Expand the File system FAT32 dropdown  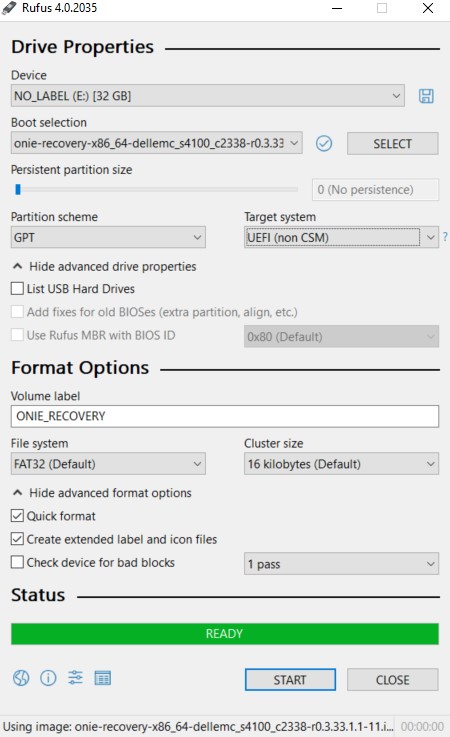coord(108,464)
